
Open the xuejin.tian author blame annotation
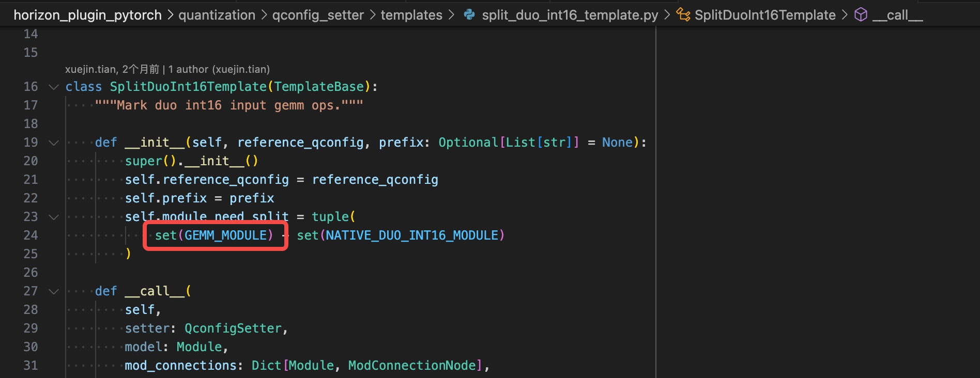click(167, 69)
